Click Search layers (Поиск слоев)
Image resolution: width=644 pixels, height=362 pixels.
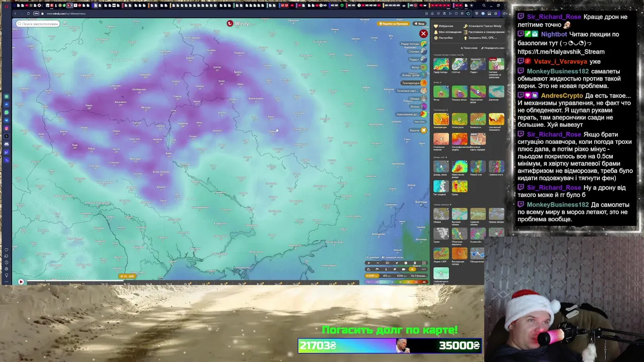coord(469,48)
